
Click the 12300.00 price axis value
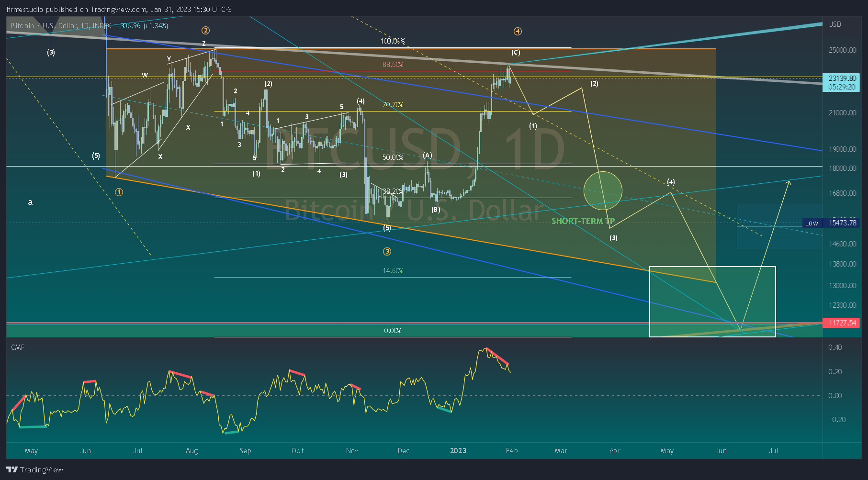842,305
